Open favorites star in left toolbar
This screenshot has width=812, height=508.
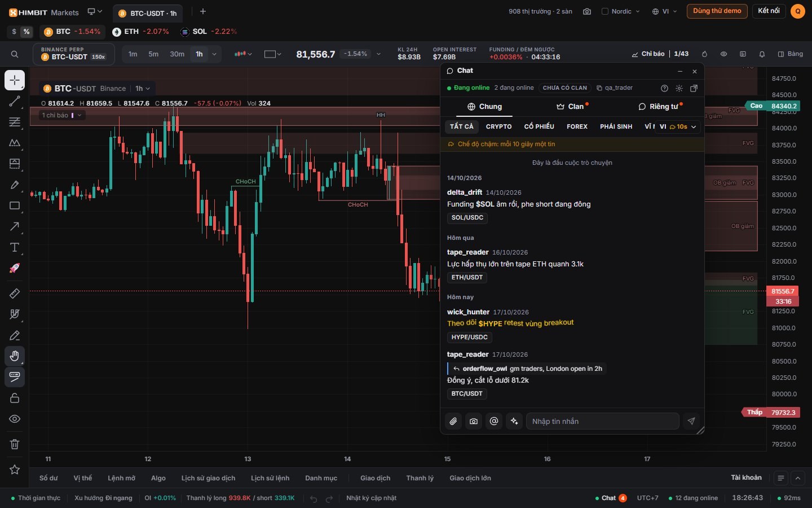coord(15,470)
